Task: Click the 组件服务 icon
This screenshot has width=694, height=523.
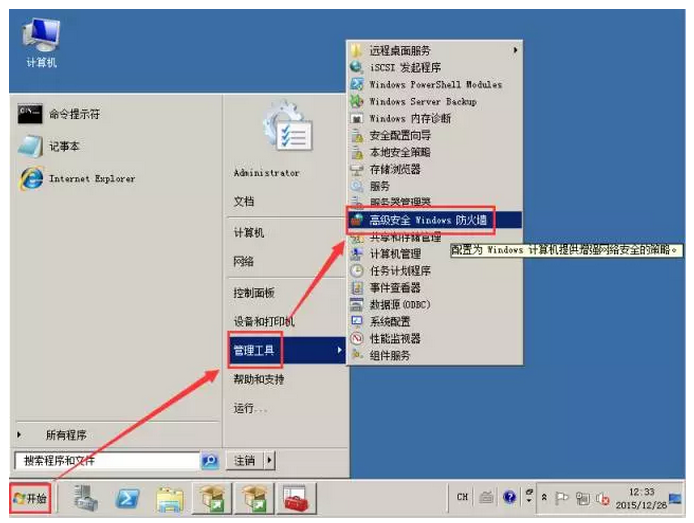Action: point(356,355)
